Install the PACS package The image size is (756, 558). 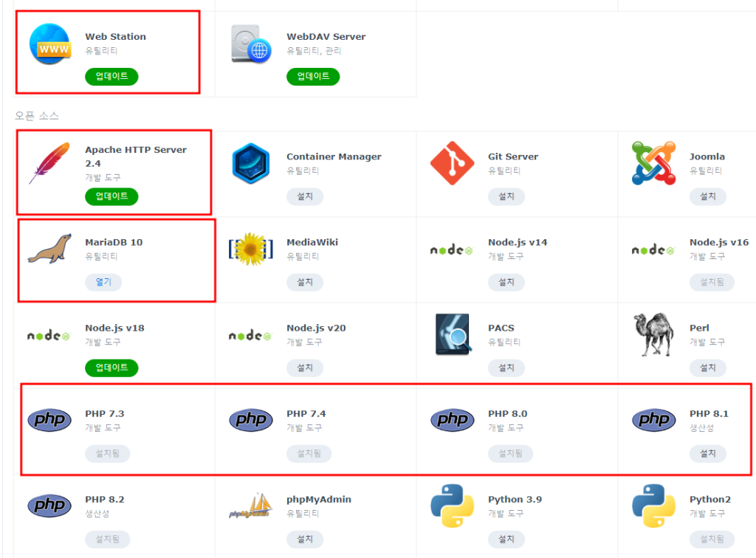[x=506, y=368]
